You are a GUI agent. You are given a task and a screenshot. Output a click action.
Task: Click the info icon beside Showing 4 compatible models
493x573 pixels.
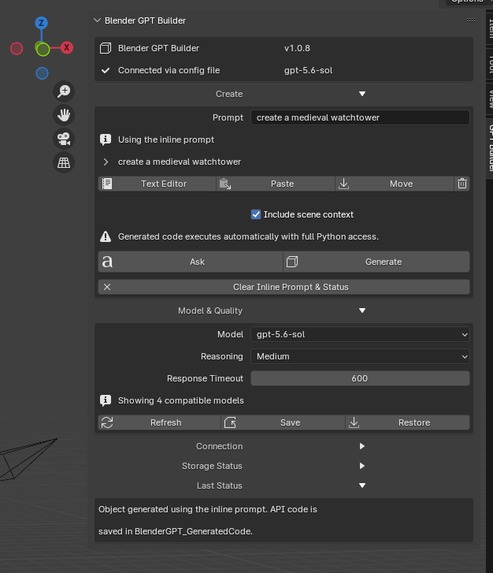coord(106,401)
